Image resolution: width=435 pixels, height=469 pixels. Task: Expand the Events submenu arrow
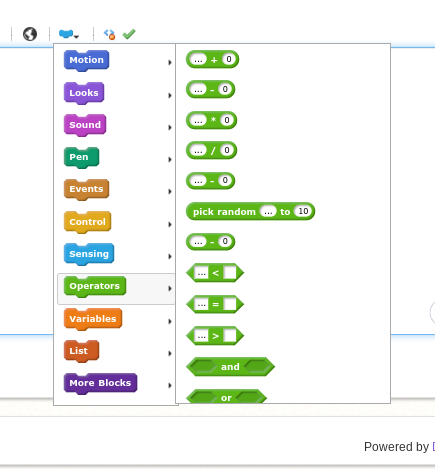170,191
